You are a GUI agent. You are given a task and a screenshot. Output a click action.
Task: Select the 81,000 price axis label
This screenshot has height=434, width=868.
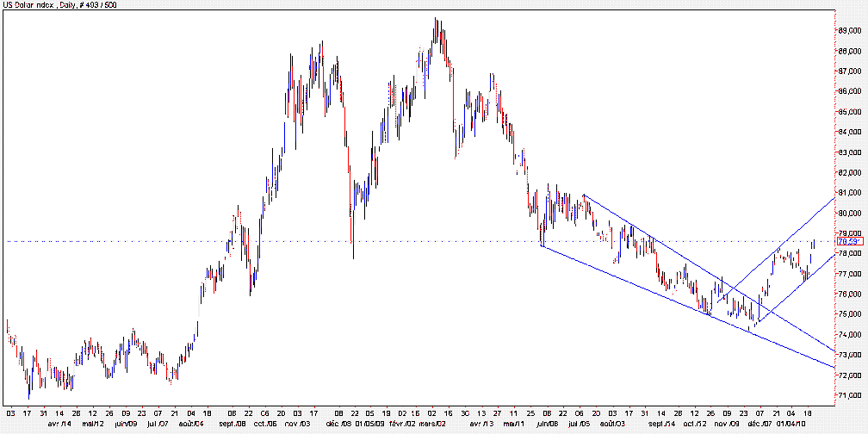[851, 193]
